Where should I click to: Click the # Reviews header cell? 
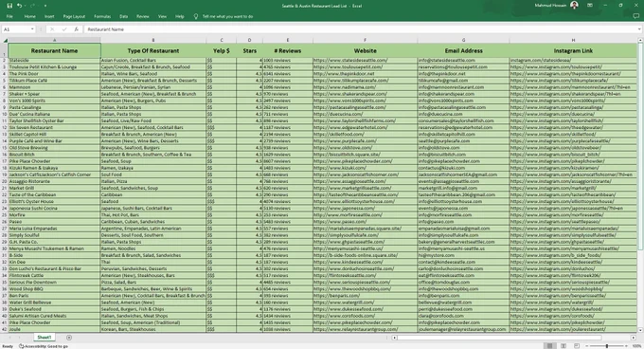tap(288, 50)
